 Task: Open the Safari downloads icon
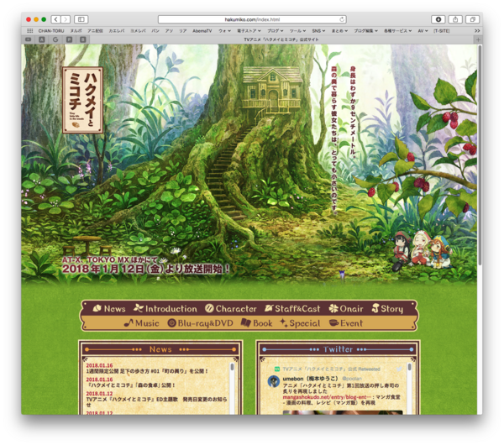pos(438,19)
